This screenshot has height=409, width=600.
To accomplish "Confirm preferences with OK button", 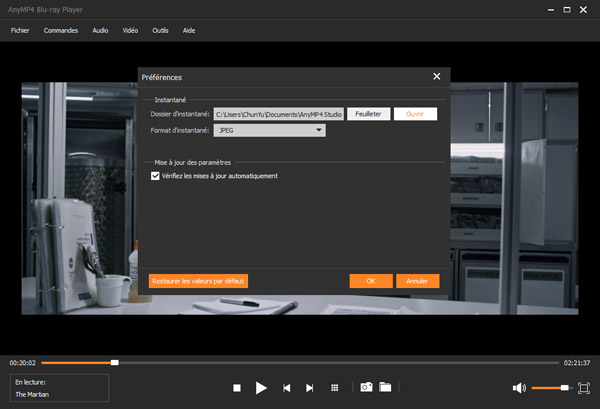I will point(371,281).
